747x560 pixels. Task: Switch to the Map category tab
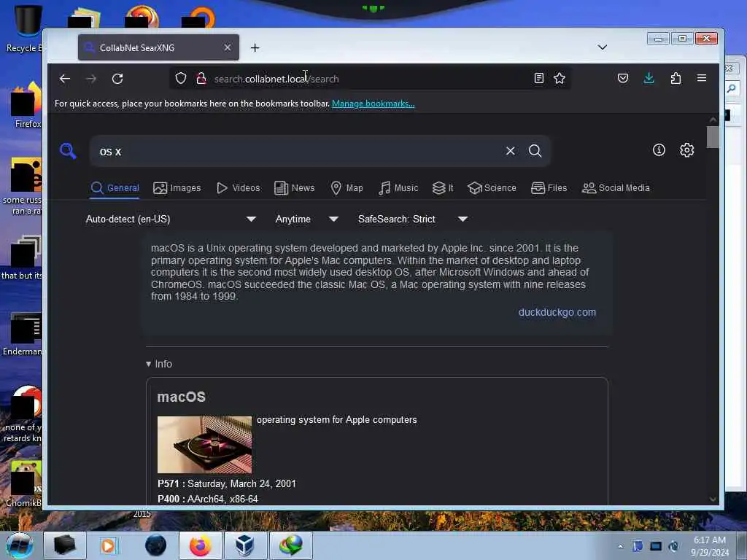coord(347,188)
